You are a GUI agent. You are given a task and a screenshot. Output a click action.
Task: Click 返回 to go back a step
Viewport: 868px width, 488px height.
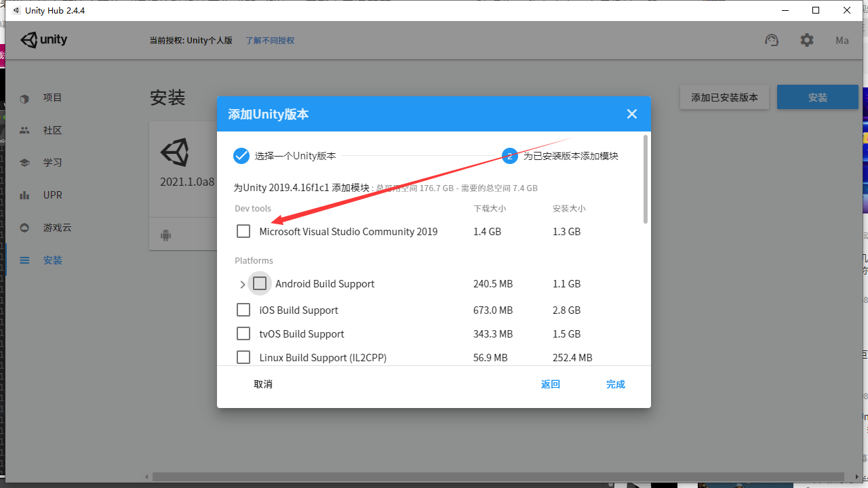pos(550,384)
